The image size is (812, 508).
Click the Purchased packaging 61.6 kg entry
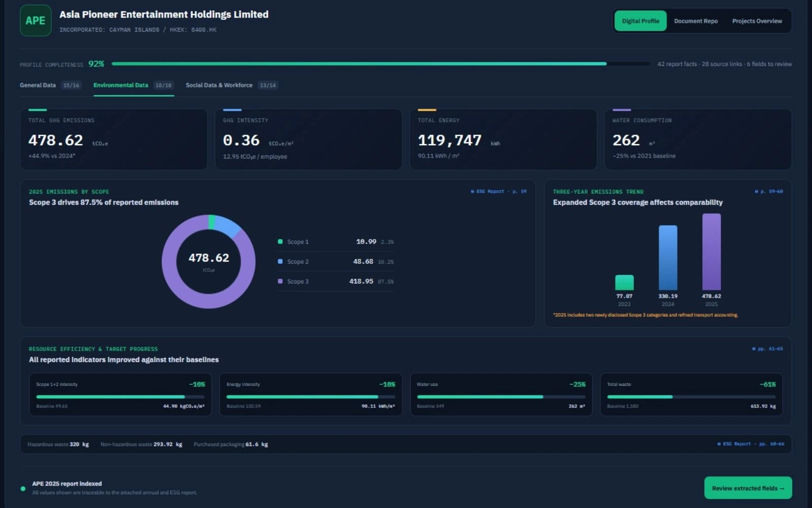coord(231,444)
